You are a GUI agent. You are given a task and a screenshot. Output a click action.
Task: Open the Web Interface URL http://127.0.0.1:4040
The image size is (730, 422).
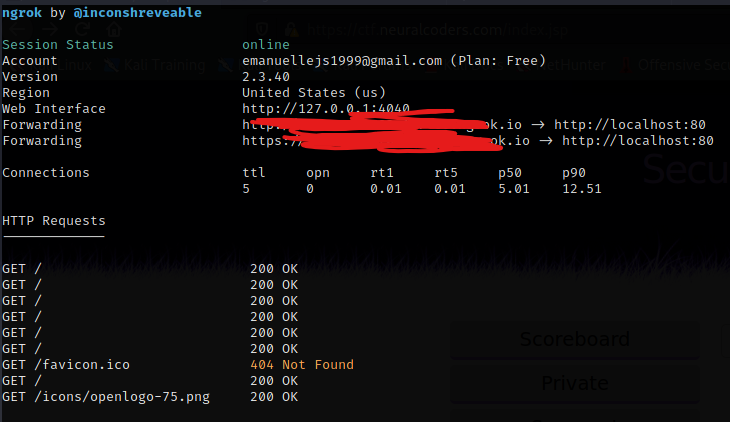pyautogui.click(x=326, y=109)
